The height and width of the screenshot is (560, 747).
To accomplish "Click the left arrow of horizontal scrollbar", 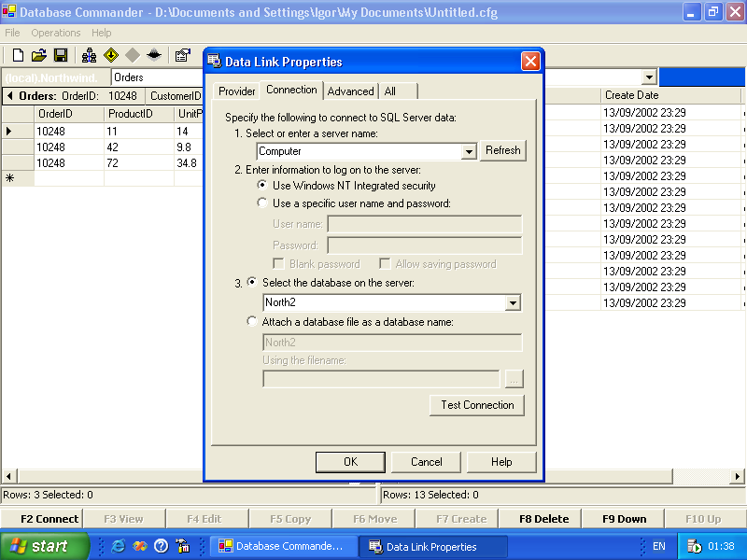I will [7, 477].
